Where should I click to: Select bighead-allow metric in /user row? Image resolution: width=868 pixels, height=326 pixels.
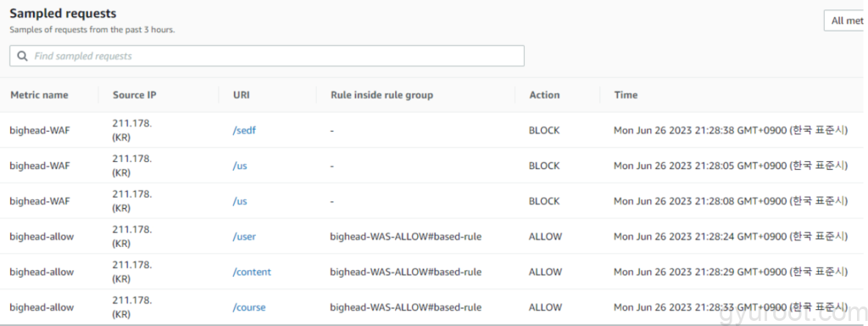(x=42, y=237)
